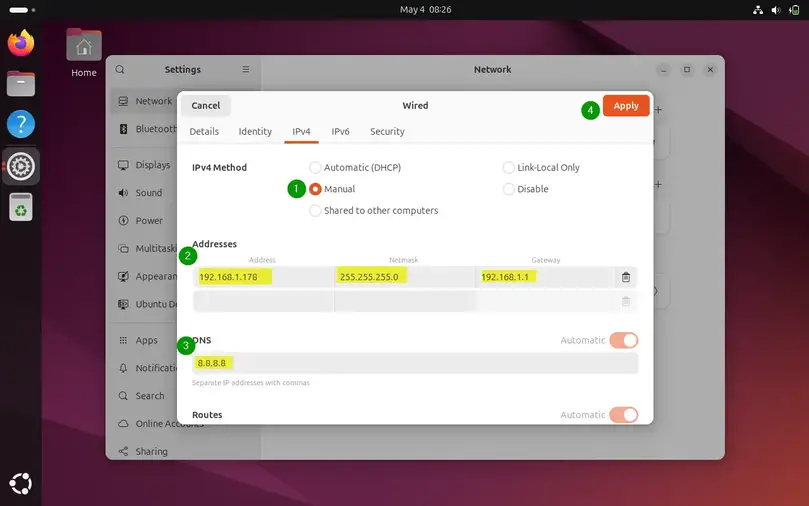Apply the wired connection settings
The width and height of the screenshot is (809, 506).
(626, 106)
